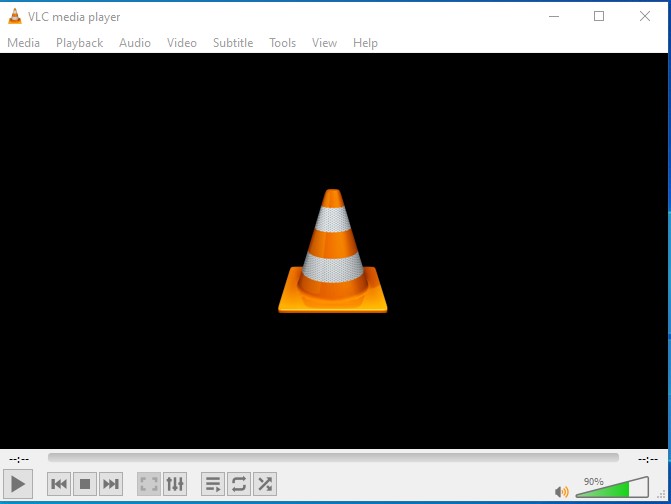Open the Subtitle menu
The height and width of the screenshot is (504, 671).
pyautogui.click(x=233, y=43)
